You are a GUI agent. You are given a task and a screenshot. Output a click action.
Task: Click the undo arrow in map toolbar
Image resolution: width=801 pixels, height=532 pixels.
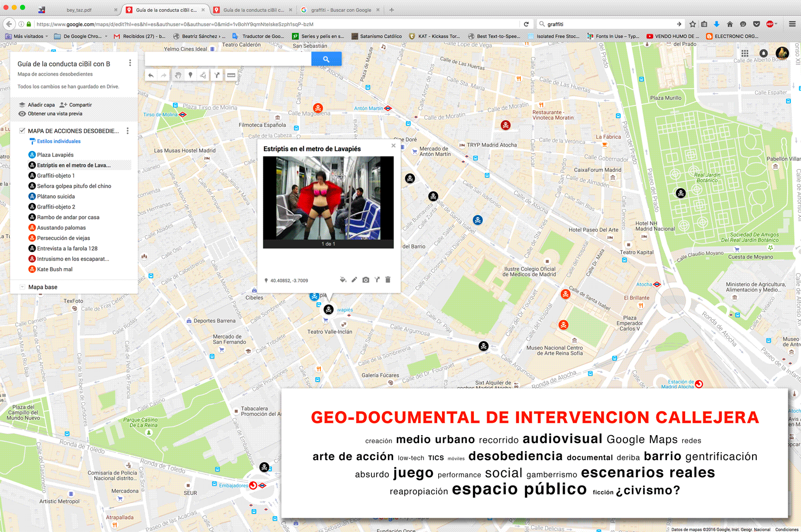[151, 76]
